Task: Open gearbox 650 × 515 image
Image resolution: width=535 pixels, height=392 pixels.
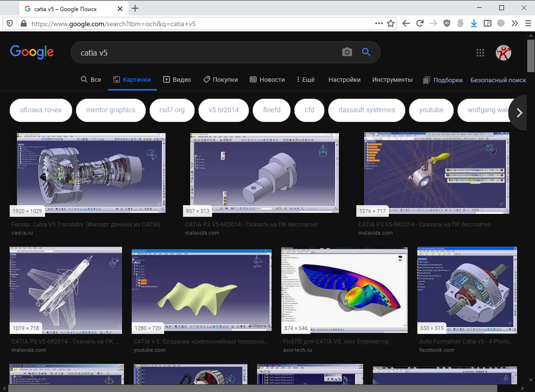Action: 467,290
